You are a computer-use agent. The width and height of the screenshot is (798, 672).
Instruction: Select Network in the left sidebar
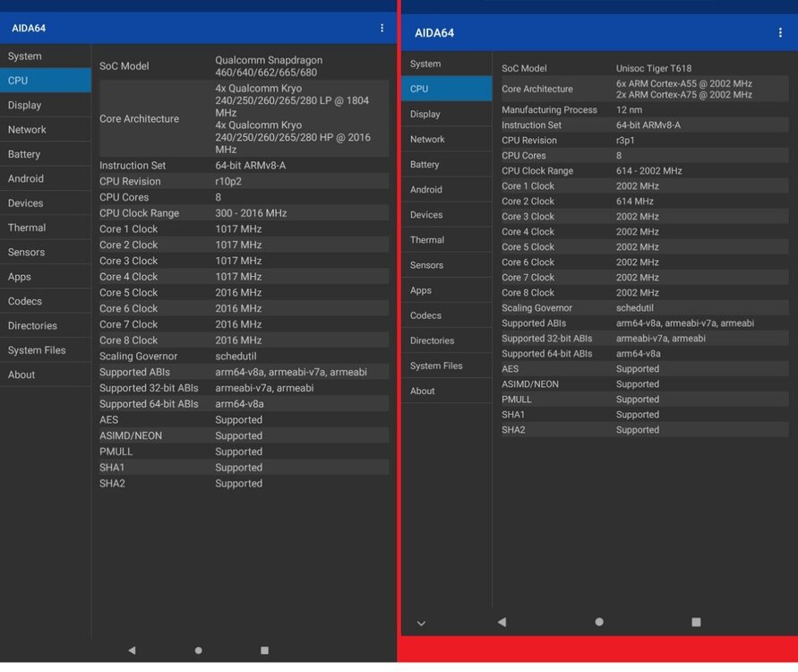point(46,130)
